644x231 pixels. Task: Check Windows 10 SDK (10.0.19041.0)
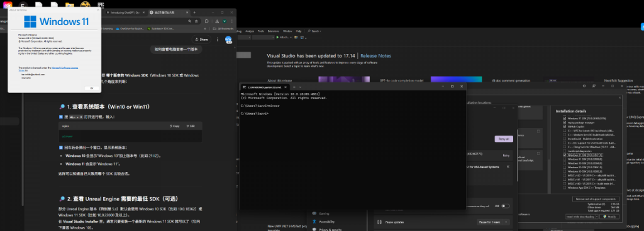(x=564, y=168)
